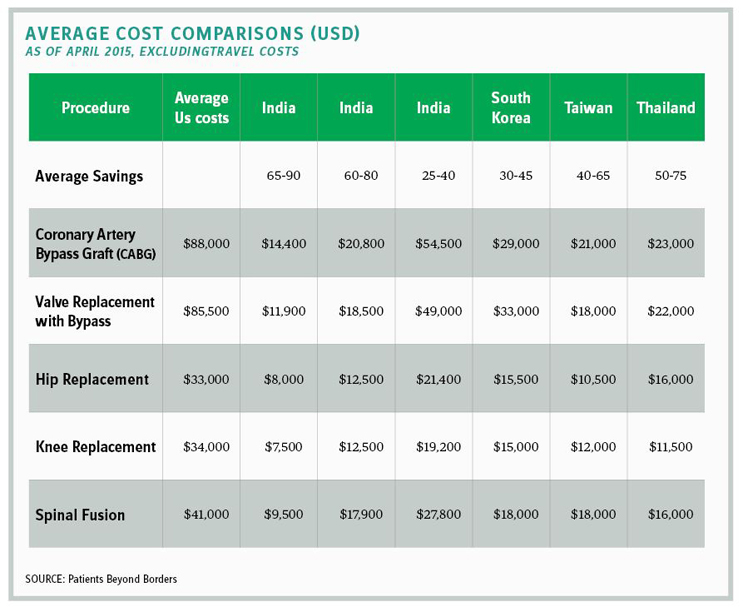Select Valve Replacement with Bypass row label
Viewport: 743px width, 607px height.
tap(94, 311)
